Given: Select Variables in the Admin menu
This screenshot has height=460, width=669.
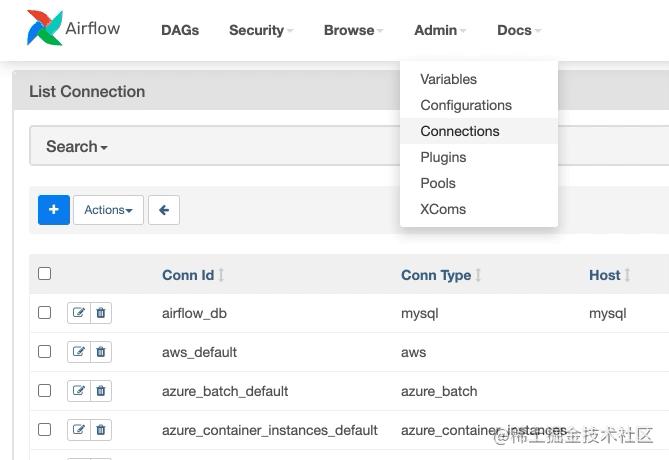Looking at the screenshot, I should coord(448,79).
